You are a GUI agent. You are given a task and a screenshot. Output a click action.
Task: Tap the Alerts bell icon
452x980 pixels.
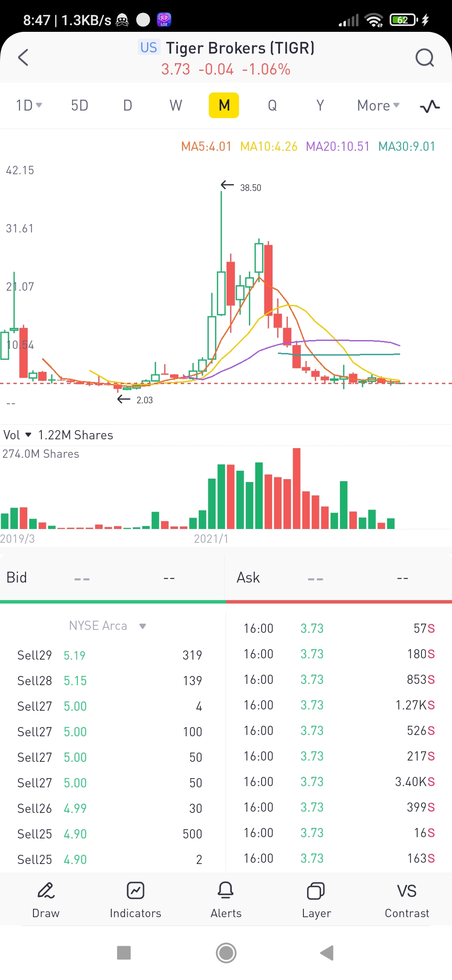[226, 890]
